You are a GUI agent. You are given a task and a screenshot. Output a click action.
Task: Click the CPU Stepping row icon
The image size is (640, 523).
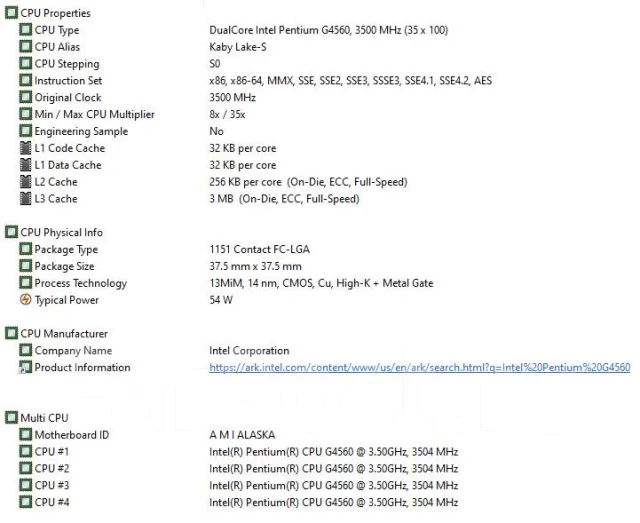[25, 64]
